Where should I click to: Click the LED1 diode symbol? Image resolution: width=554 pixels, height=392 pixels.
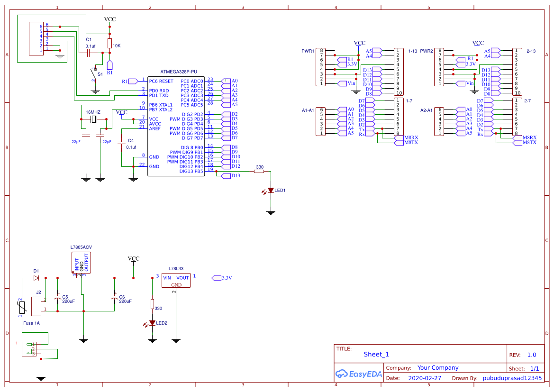[x=271, y=190]
